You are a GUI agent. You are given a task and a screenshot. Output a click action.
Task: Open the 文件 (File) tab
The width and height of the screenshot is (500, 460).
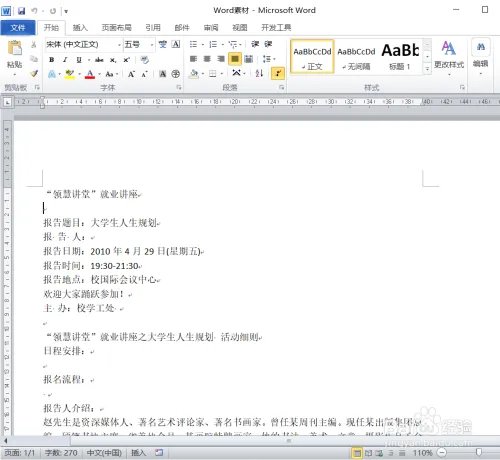[18, 28]
